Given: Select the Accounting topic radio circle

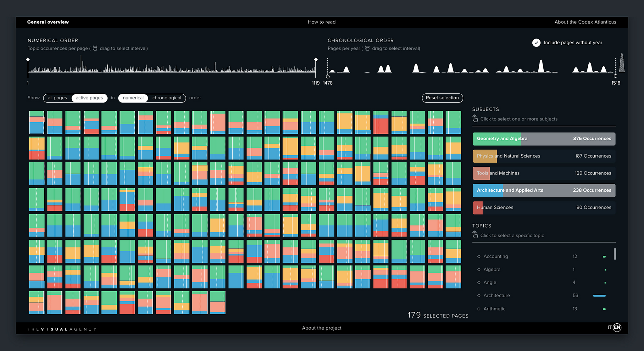Looking at the screenshot, I should (x=479, y=257).
